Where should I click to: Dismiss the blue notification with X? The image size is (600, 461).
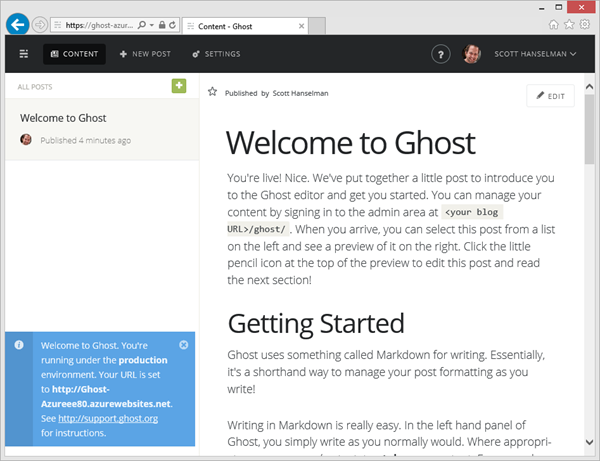coord(184,345)
